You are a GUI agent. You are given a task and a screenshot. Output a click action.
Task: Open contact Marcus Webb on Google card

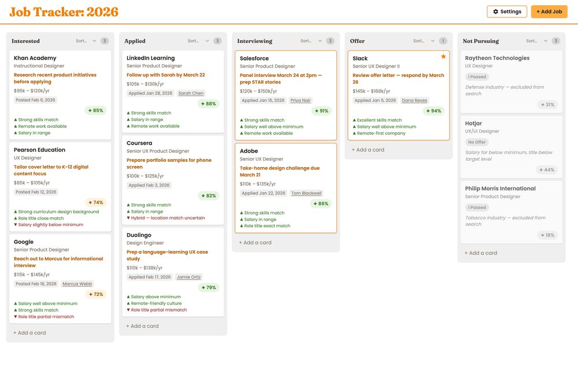click(x=77, y=284)
